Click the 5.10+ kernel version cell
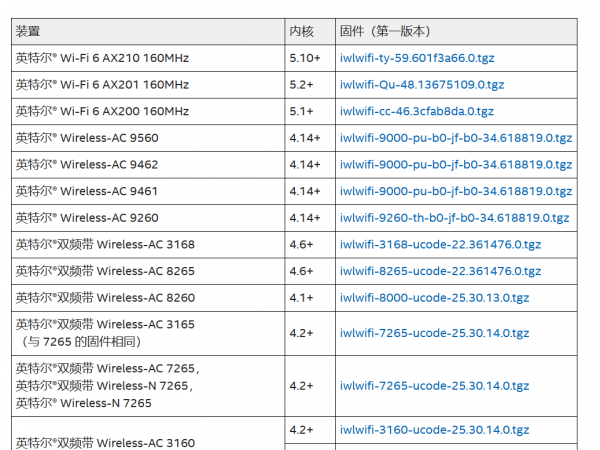Screen dimensions: 600x450 [x=305, y=59]
